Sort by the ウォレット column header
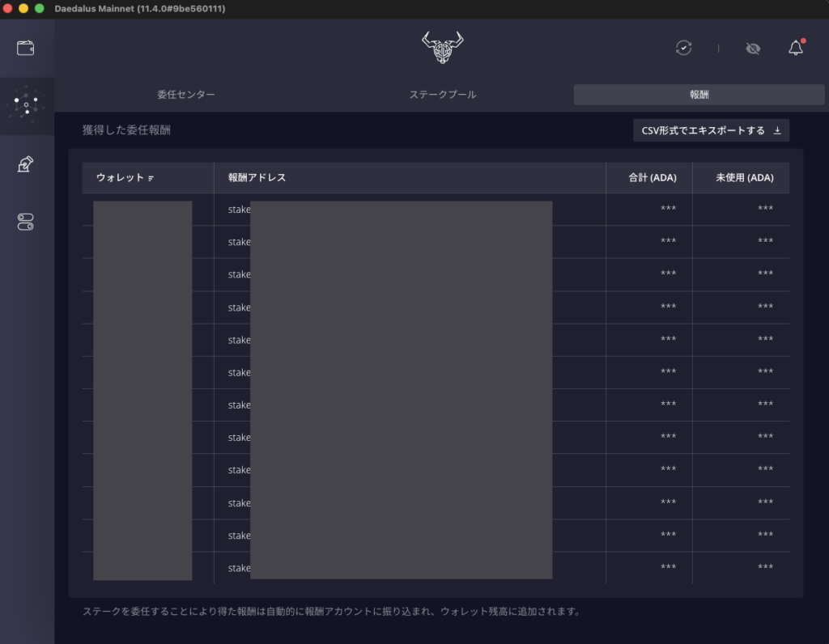Image resolution: width=829 pixels, height=644 pixels. tap(125, 177)
